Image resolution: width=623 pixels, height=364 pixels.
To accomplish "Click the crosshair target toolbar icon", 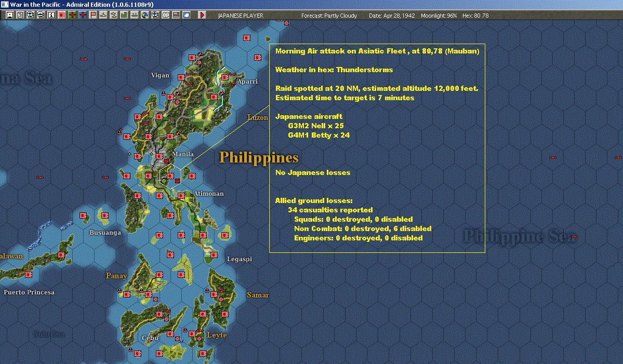I will 155,15.
